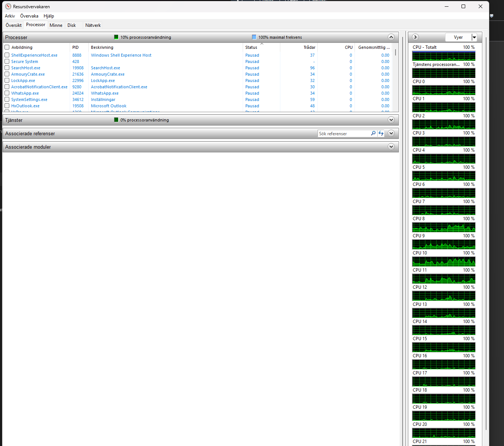Click the CPU 10 usage graph

coord(444,262)
